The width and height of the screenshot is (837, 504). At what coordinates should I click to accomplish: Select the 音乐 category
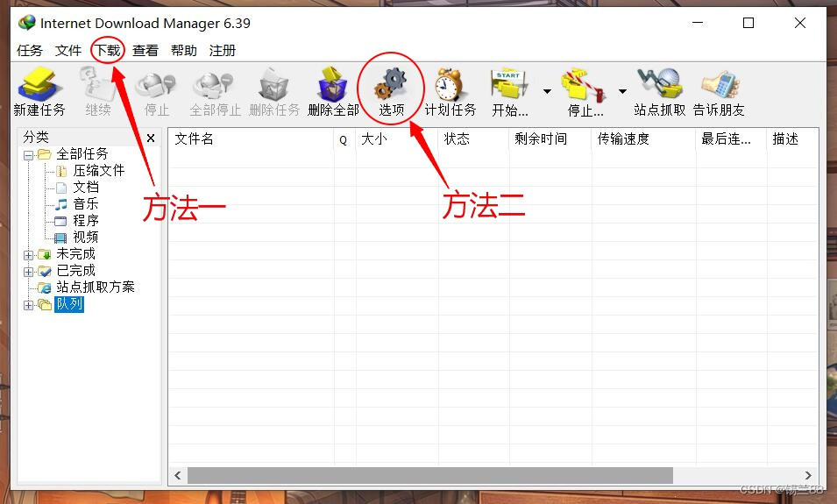pyautogui.click(x=86, y=204)
